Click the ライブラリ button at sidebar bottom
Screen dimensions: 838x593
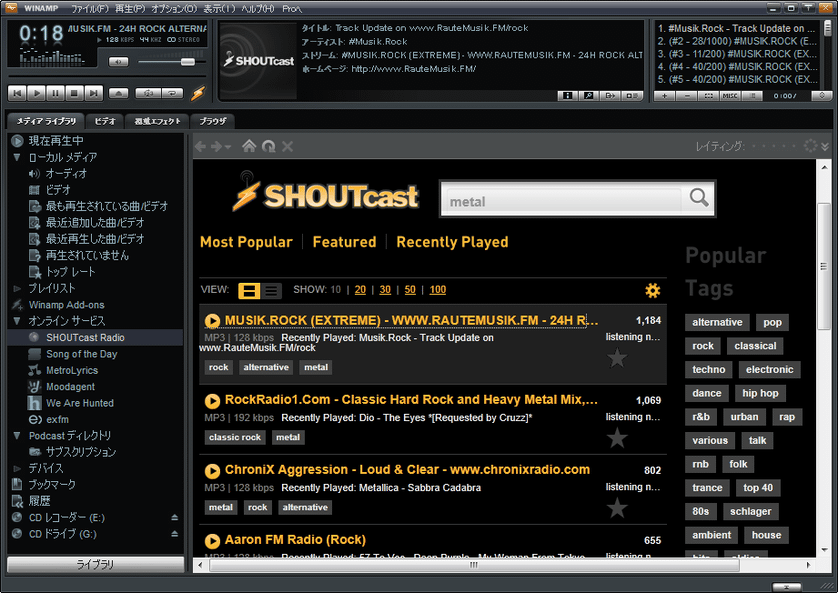pos(95,565)
